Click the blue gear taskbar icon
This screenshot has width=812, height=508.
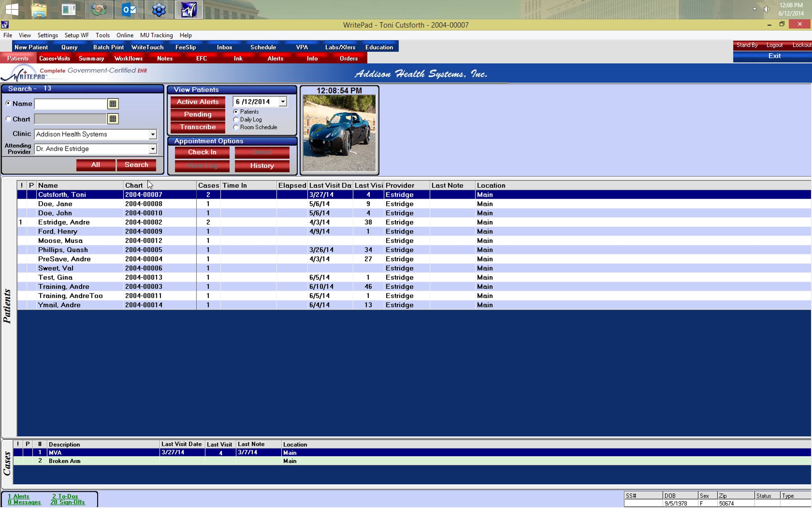[x=159, y=9]
